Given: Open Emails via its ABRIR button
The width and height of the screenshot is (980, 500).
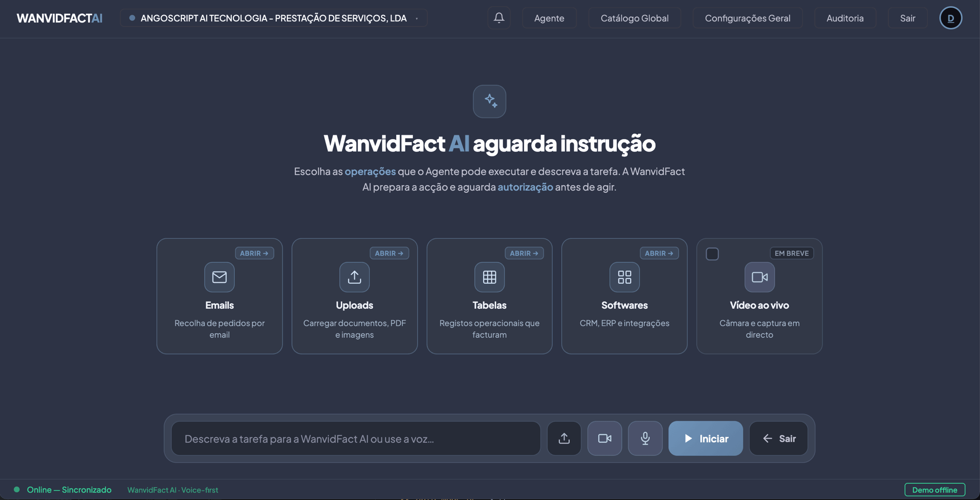Looking at the screenshot, I should (254, 253).
